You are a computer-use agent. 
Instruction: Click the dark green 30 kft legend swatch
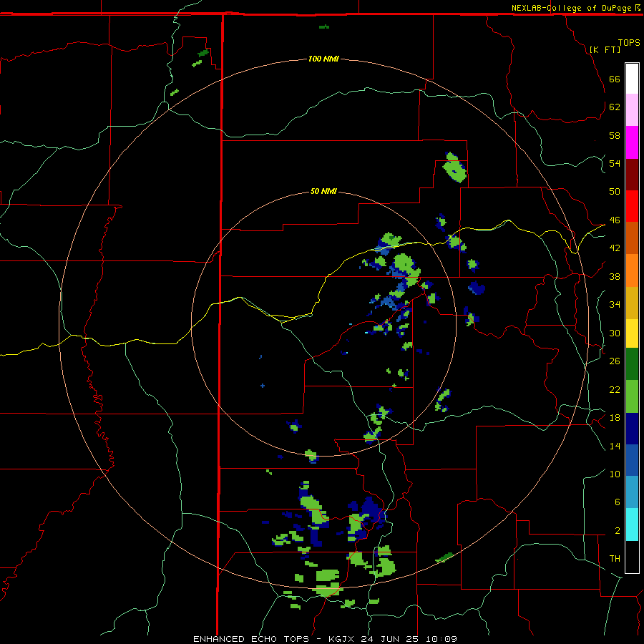point(632,364)
